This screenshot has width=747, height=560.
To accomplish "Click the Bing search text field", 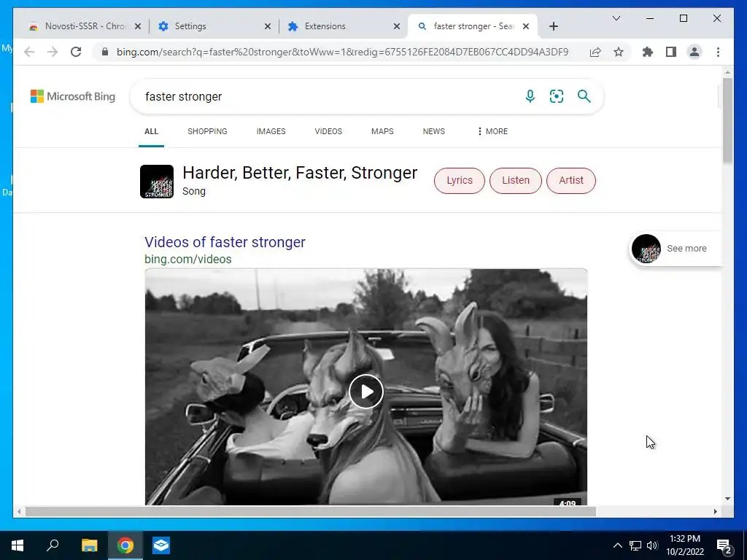I will point(329,96).
